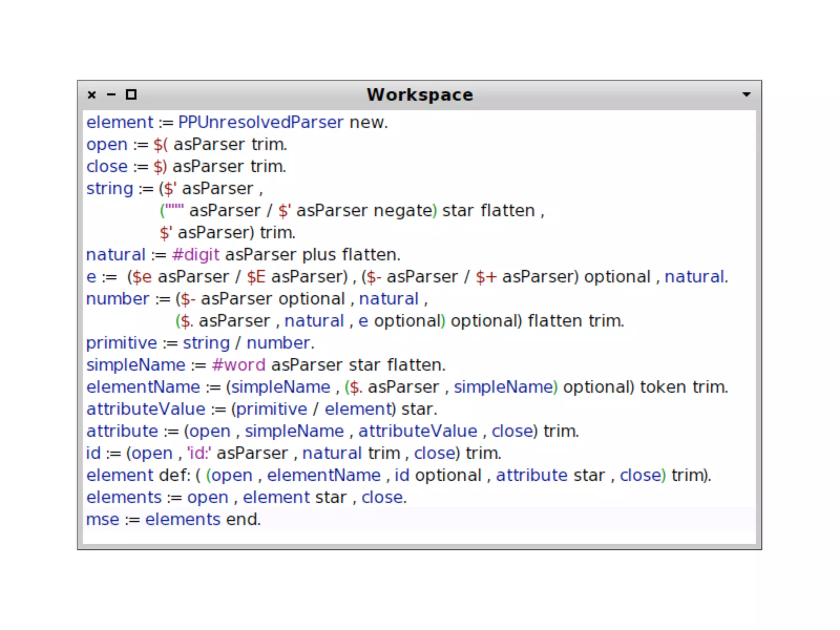Click the 'number' variable at line start
Screen dimensions: 840x630
pyautogui.click(x=117, y=299)
